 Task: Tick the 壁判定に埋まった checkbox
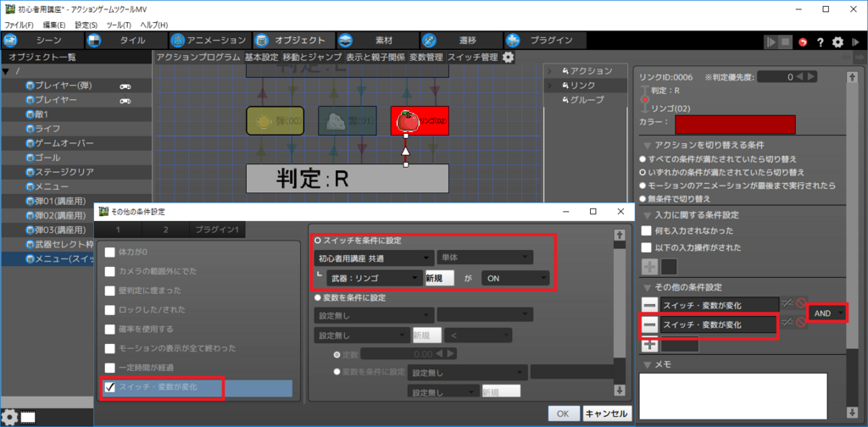point(109,291)
